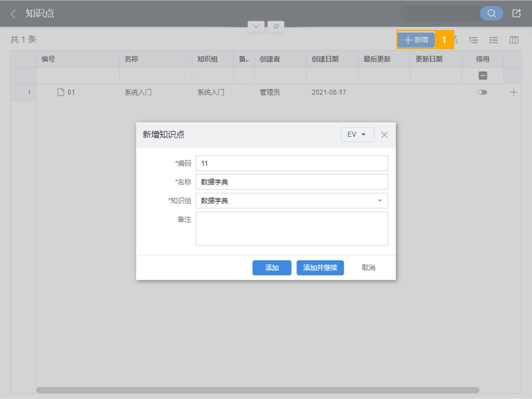Click the 名称 filter cell
The height and width of the screenshot is (399, 532).
pos(156,76)
